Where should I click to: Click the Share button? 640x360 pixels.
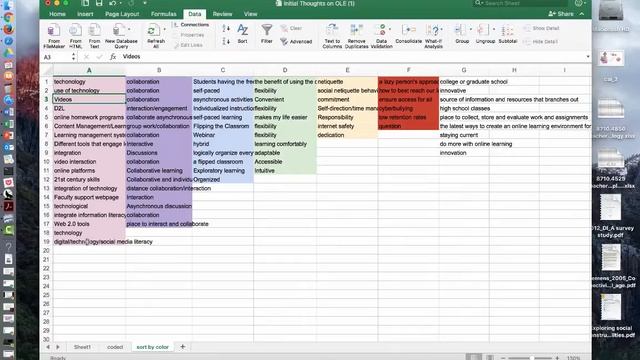click(x=561, y=14)
